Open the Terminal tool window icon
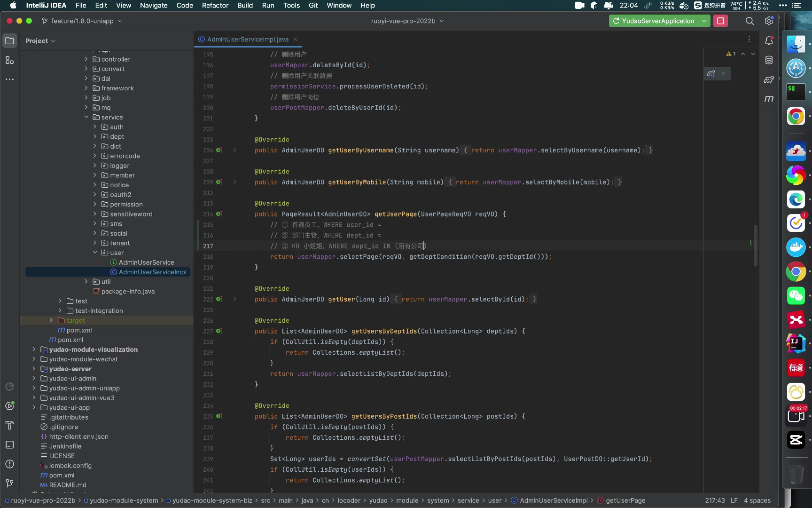This screenshot has width=812, height=508. point(9,444)
